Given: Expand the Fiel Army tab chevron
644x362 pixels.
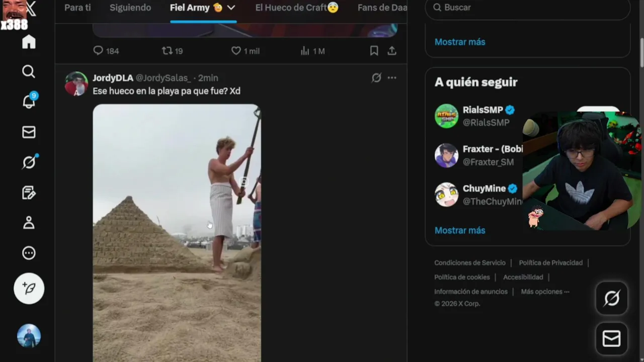Looking at the screenshot, I should [x=231, y=8].
